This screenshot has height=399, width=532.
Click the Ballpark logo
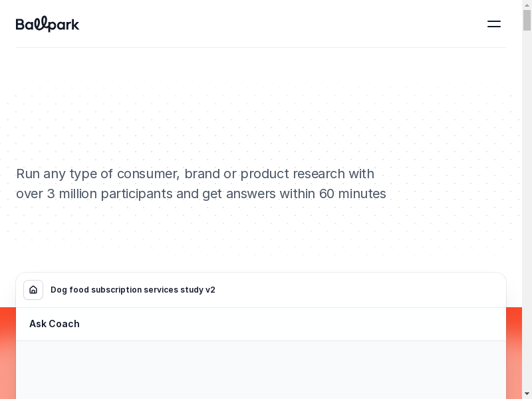[47, 25]
